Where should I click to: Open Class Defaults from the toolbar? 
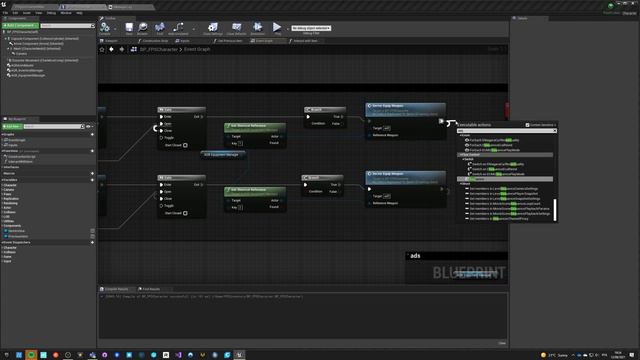pos(236,27)
